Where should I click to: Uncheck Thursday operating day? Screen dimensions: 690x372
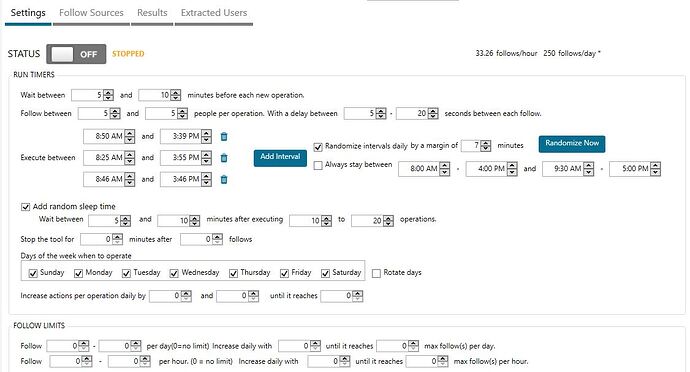[x=233, y=273]
